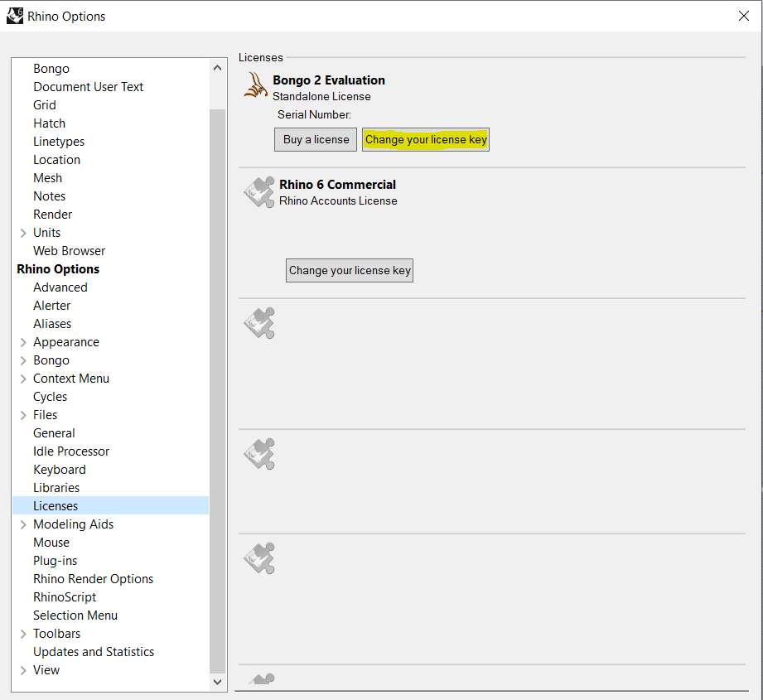Click the Bongo 2 Evaluation title text

[x=328, y=80]
